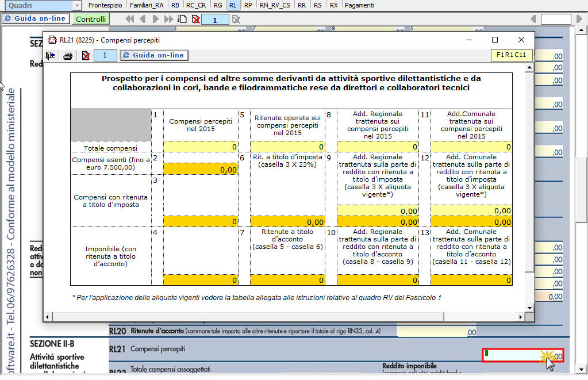Edit Totale compensi percepiti nel 2015 field

tap(201, 147)
